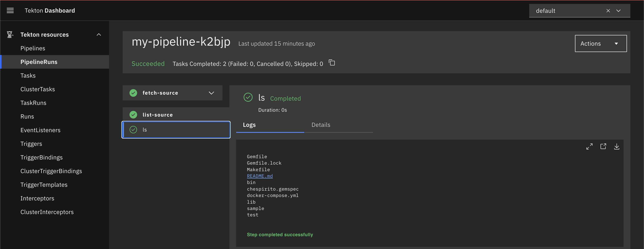Click the fetch-source success checkmark icon
The image size is (644, 249).
pyautogui.click(x=133, y=93)
